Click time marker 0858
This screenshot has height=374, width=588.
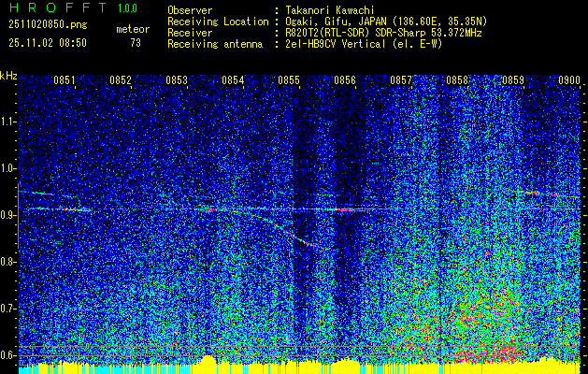coord(457,80)
